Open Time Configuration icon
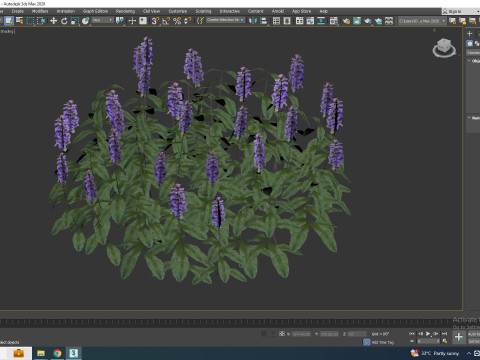Screen dimensions: 480x360 click(445, 341)
